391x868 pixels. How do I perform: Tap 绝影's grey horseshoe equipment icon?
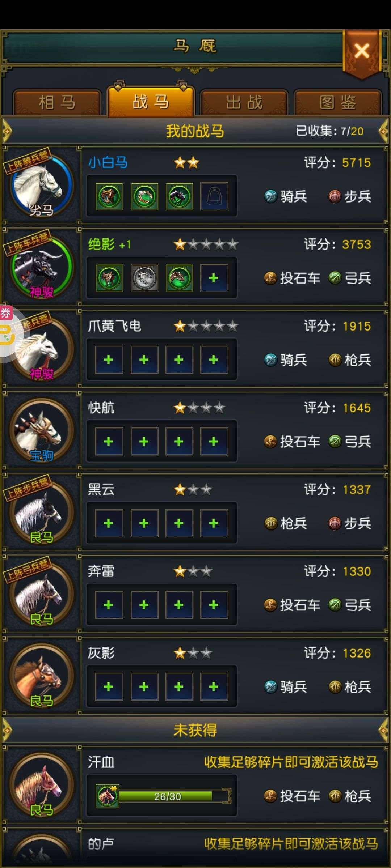(x=144, y=278)
